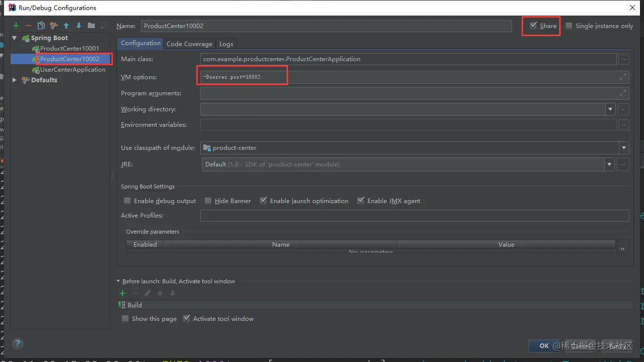This screenshot has height=362, width=644.
Task: Select ProductCenter10001 configuration
Action: (x=69, y=49)
